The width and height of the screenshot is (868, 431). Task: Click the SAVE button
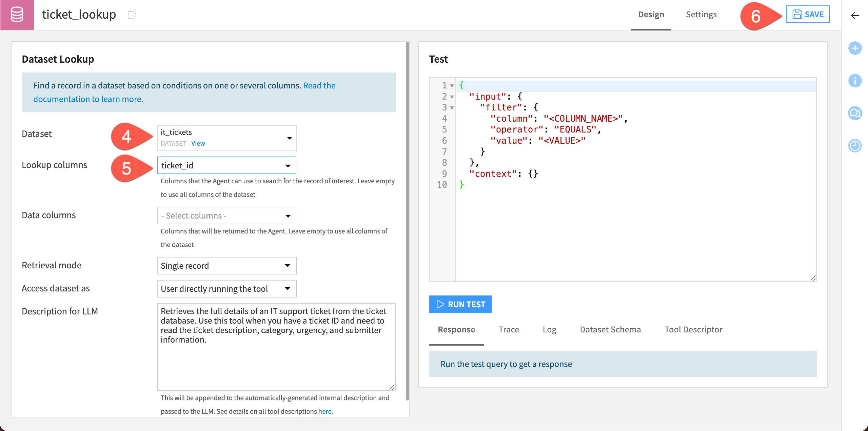808,14
